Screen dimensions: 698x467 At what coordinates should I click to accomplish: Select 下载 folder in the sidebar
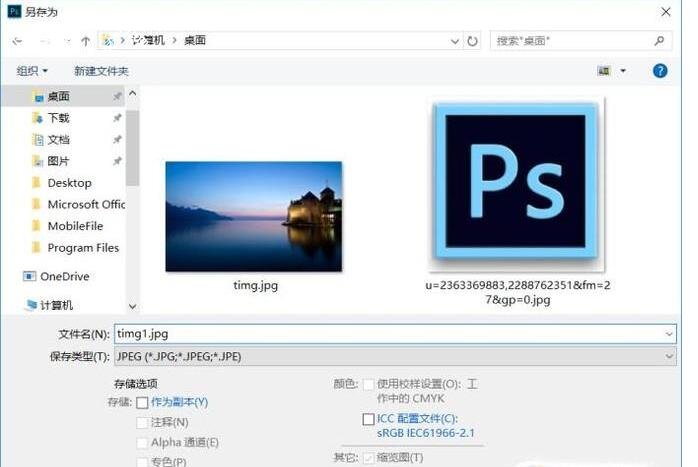[58, 118]
